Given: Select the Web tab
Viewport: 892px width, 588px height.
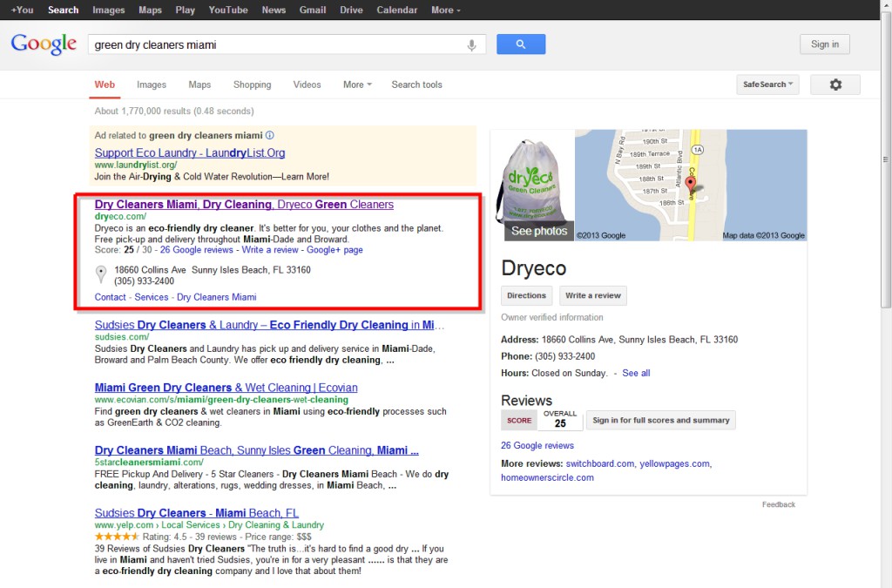Looking at the screenshot, I should tap(105, 84).
